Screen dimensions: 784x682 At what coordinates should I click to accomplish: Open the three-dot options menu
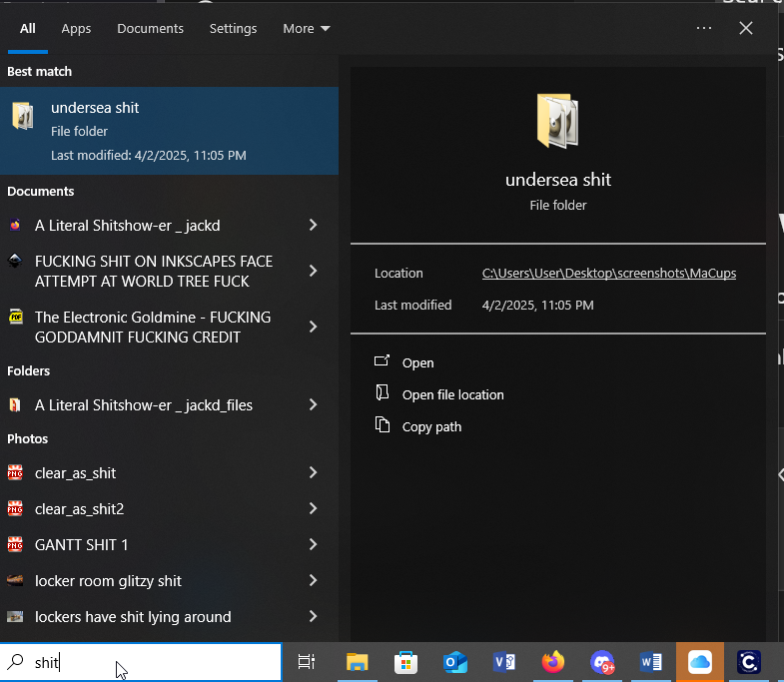click(703, 28)
